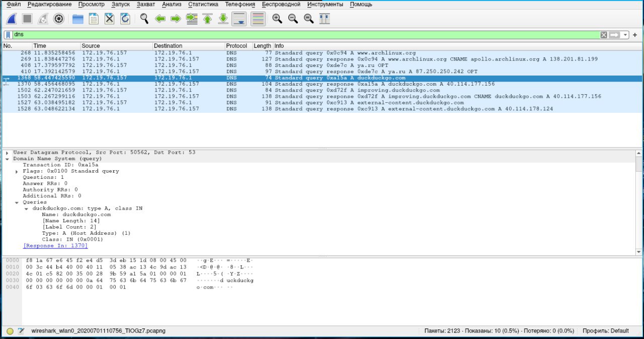644x339 pixels.
Task: Follow the Response In: 1370 link
Action: [x=55, y=246]
